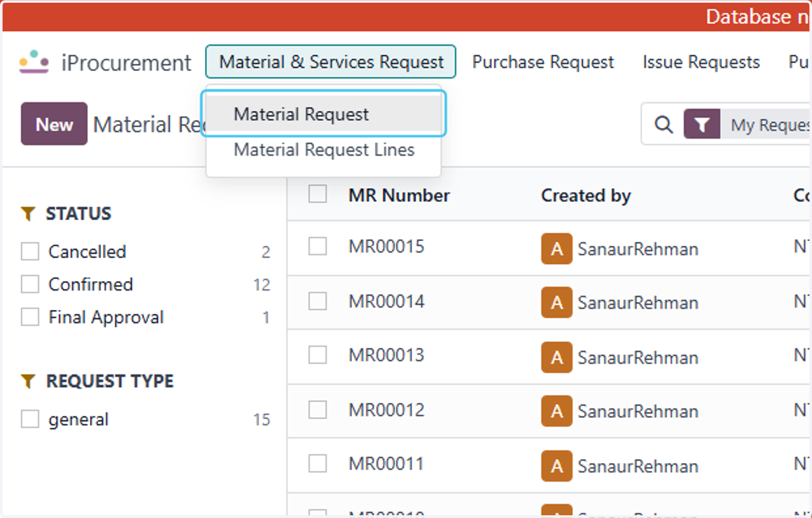The image size is (812, 518).
Task: Click the STATUS filter funnel icon
Action: pyautogui.click(x=28, y=214)
